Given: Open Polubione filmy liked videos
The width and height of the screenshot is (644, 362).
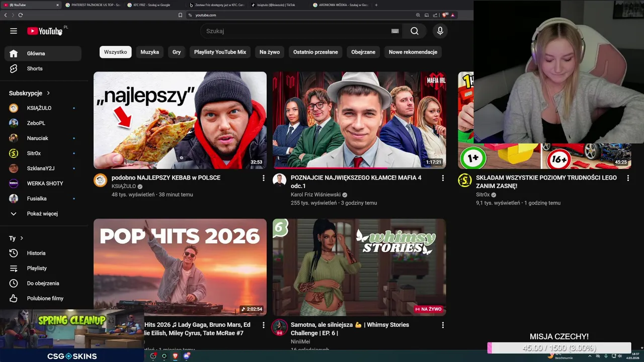Looking at the screenshot, I should [x=43, y=298].
